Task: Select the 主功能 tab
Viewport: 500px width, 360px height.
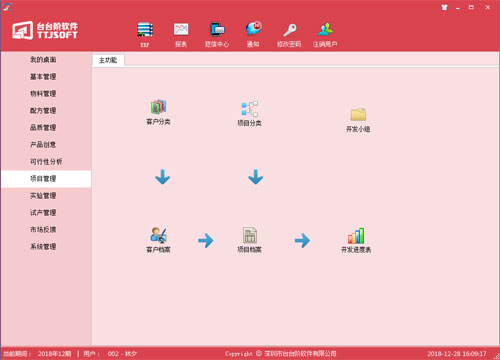Action: 108,60
